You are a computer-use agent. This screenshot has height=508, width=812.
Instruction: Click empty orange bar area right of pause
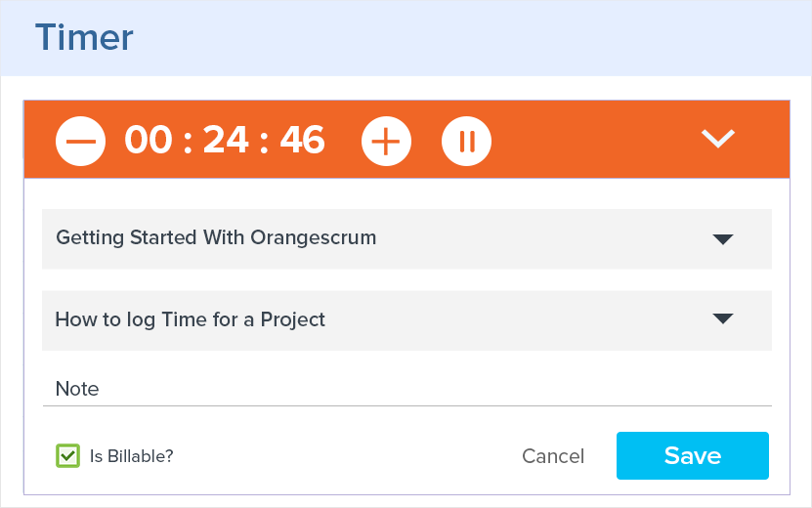click(596, 141)
